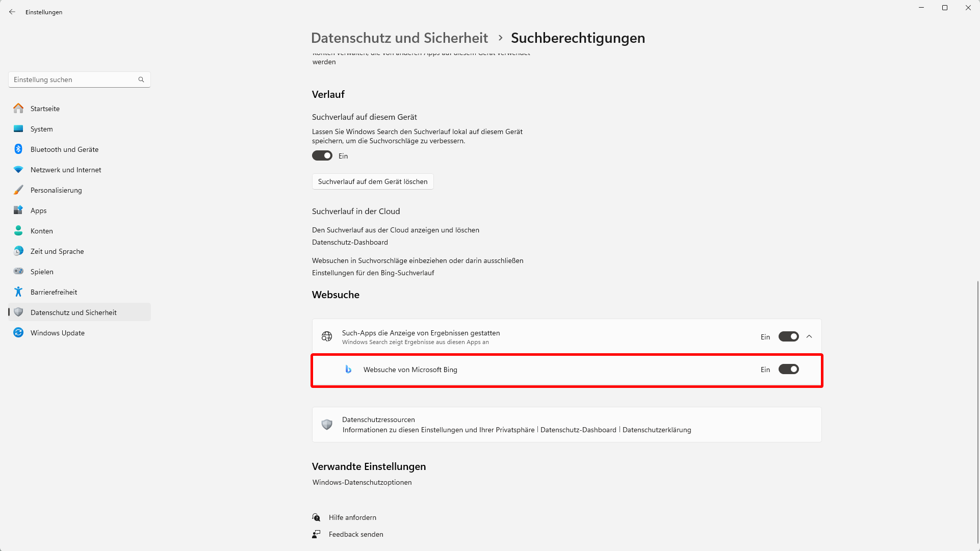This screenshot has width=980, height=551.
Task: Toggle off Websuche von Microsoft Bing
Action: 788,370
